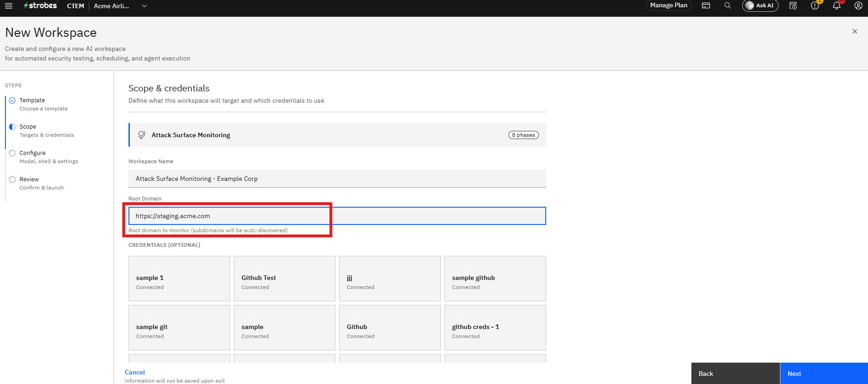Screen dimensions: 868x384
Task: Cancel the workspace creation
Action: coord(135,372)
